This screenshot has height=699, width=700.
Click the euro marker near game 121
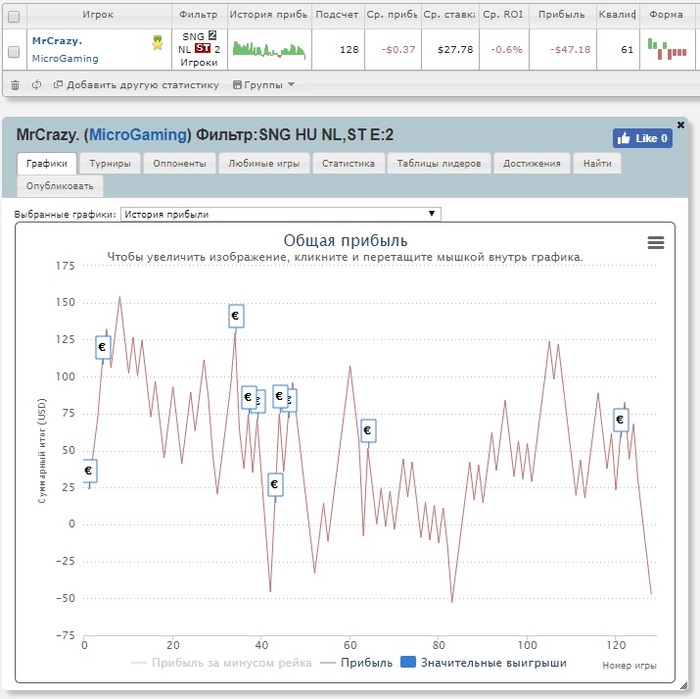tap(621, 420)
